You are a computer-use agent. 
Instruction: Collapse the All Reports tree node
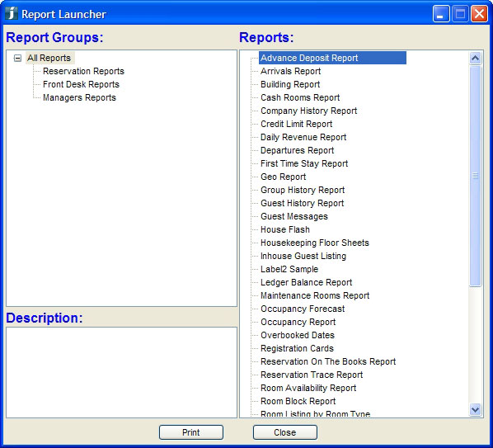point(17,59)
